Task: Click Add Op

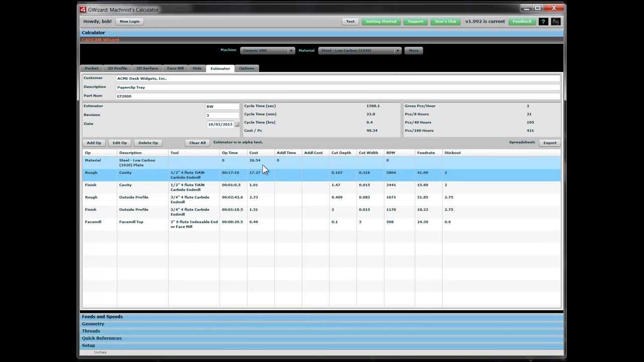Action: [x=94, y=143]
